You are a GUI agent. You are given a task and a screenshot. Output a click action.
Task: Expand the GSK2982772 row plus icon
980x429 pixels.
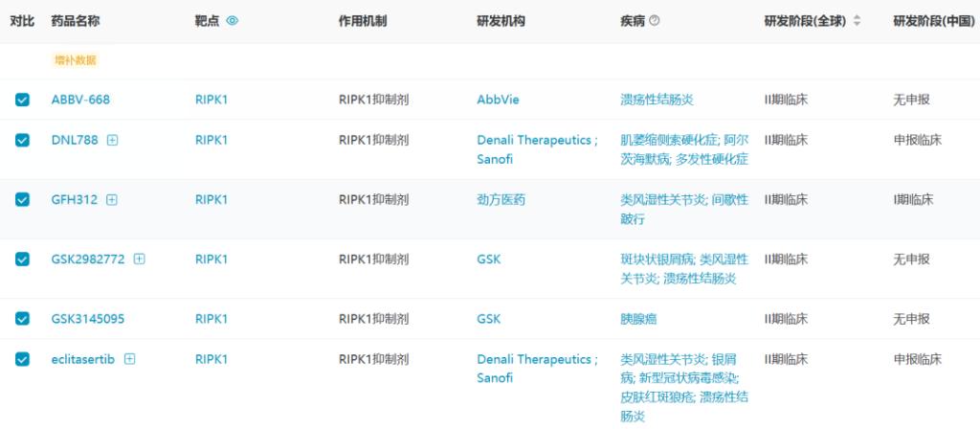140,259
